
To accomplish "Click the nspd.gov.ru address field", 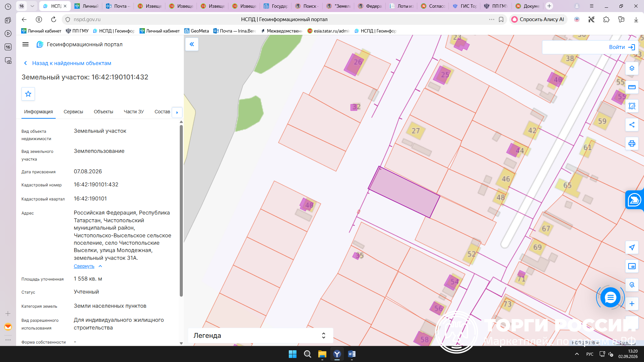I will pos(87,19).
